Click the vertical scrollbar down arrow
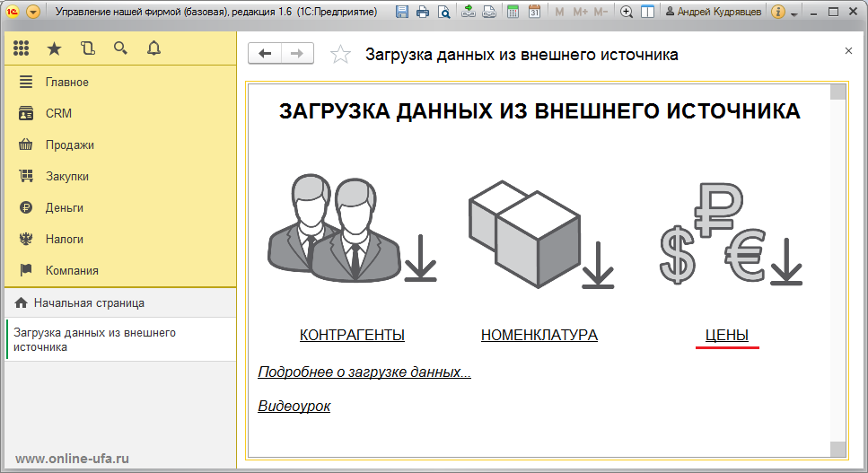Viewport: 868px width, 473px height. click(838, 449)
